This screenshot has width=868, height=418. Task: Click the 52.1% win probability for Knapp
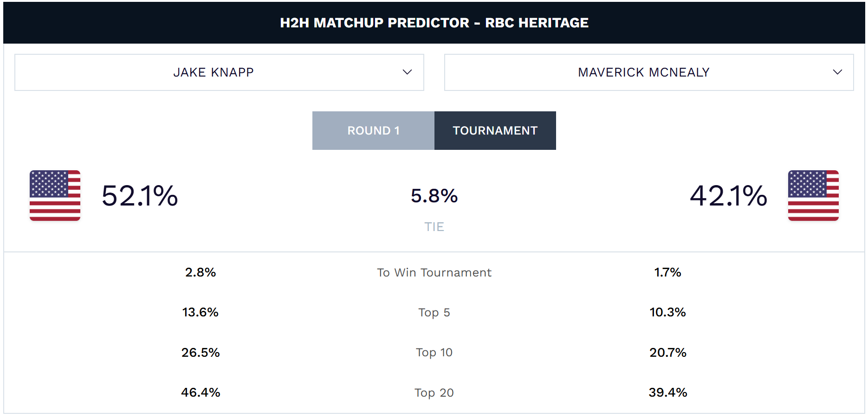[x=140, y=196]
